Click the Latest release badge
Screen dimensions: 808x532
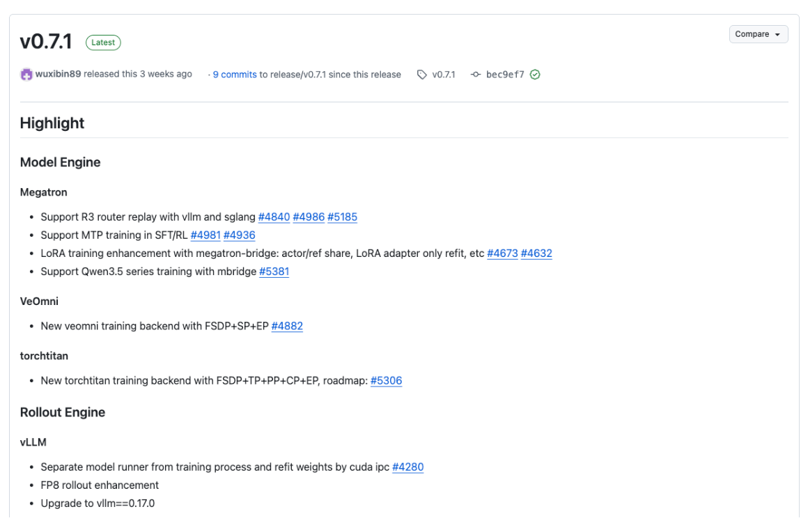tap(103, 42)
